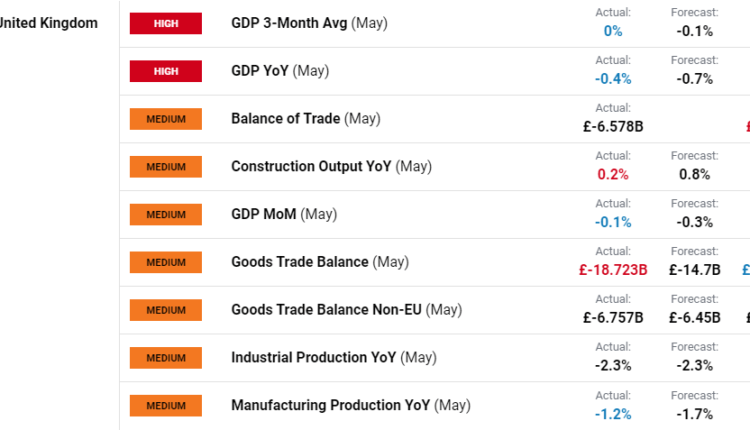Open Industrial Production YoY (May) event

333,358
